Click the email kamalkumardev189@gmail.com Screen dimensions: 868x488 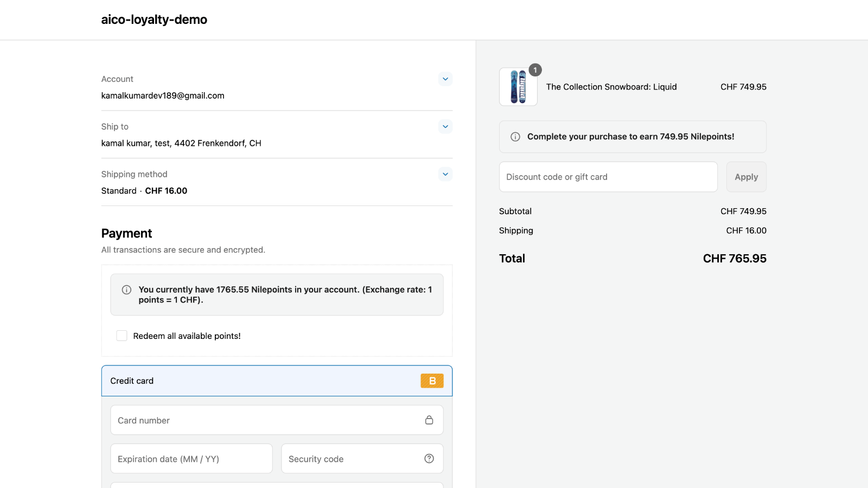(163, 95)
